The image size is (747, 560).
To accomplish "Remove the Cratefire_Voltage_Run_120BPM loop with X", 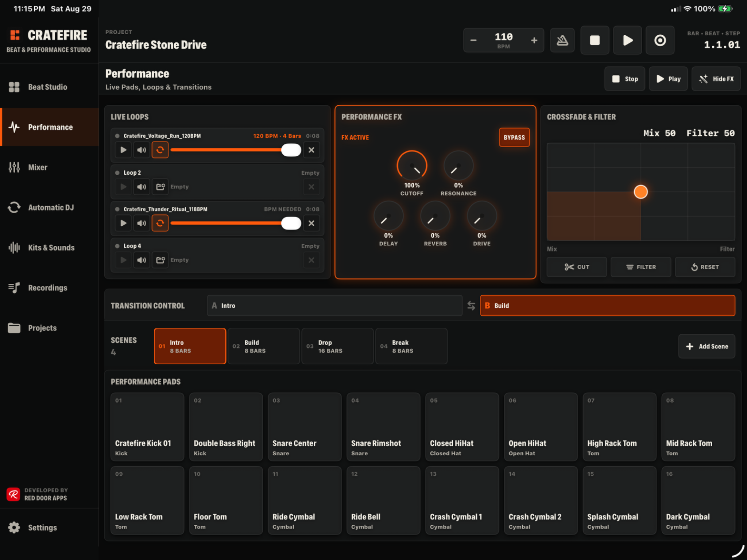I will tap(311, 150).
